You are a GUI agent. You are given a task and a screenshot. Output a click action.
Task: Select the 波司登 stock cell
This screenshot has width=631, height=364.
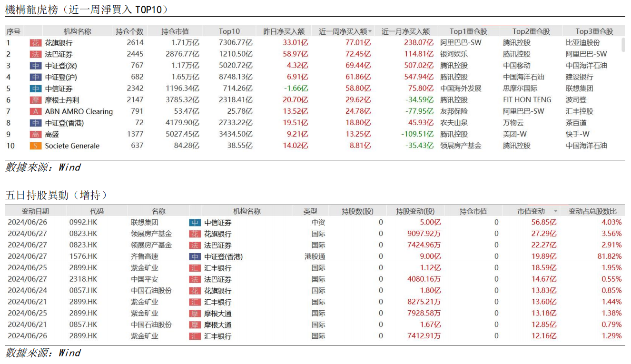576,100
